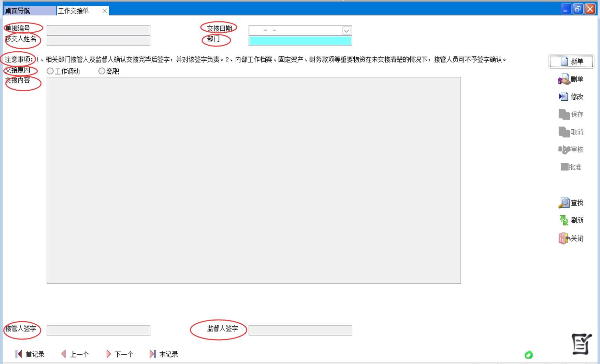600x364 pixels.
Task: Click the 修改 edit icon
Action: 563,97
